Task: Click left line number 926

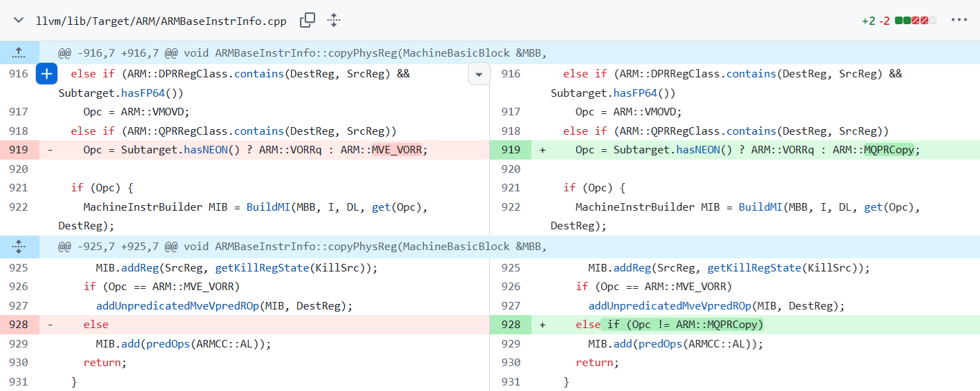Action: click(x=19, y=287)
